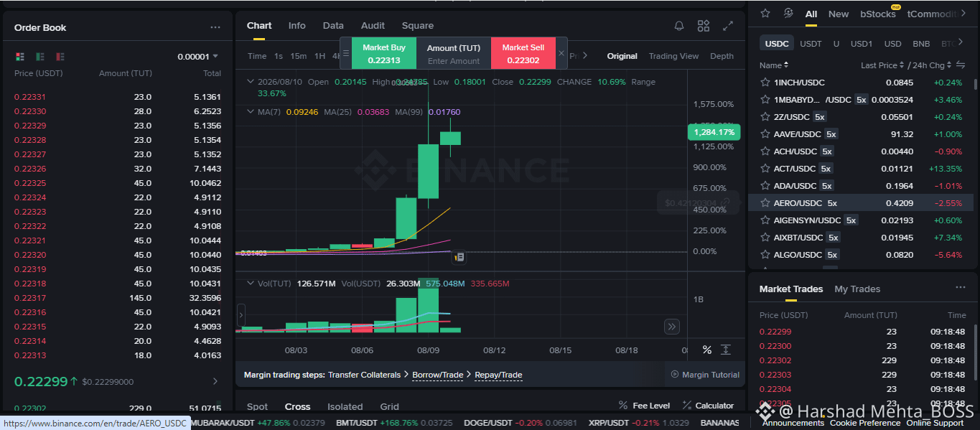Open the Audit tab
This screenshot has width=980, height=430.
pyautogui.click(x=373, y=25)
